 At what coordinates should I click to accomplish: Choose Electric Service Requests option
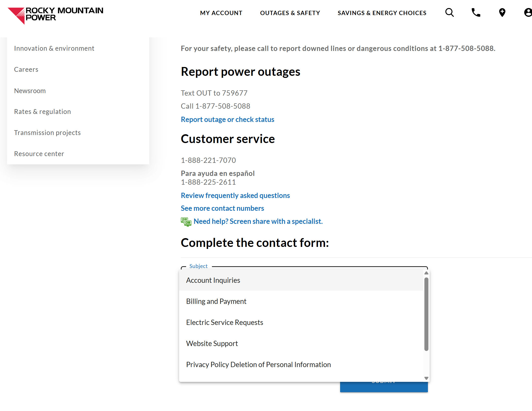[x=301, y=322]
